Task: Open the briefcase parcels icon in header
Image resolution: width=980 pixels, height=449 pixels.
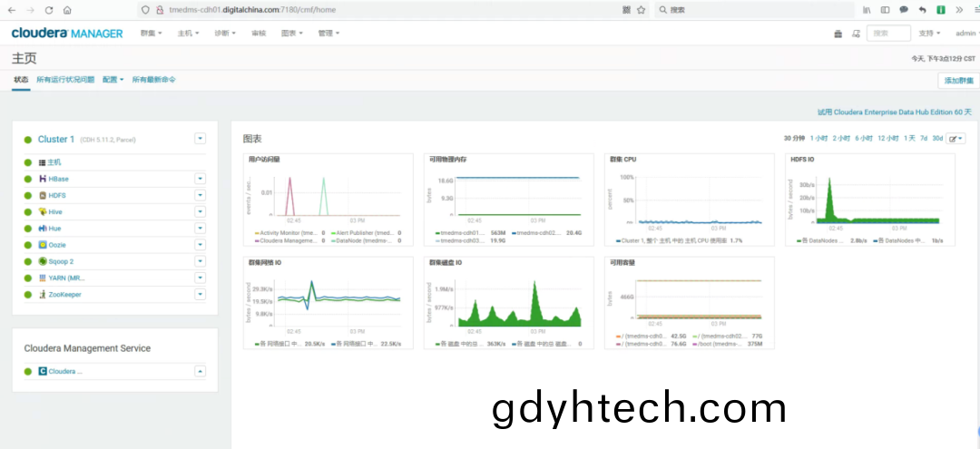Action: pos(838,34)
